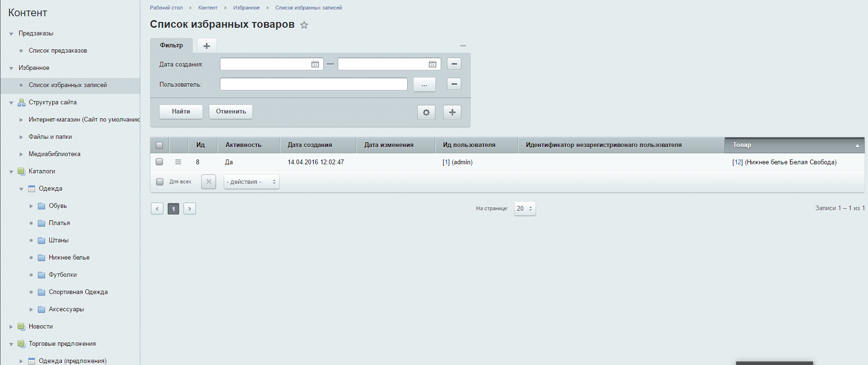The image size is (868, 365).
Task: Remove the Пользователь filter row with minus button
Action: 454,84
